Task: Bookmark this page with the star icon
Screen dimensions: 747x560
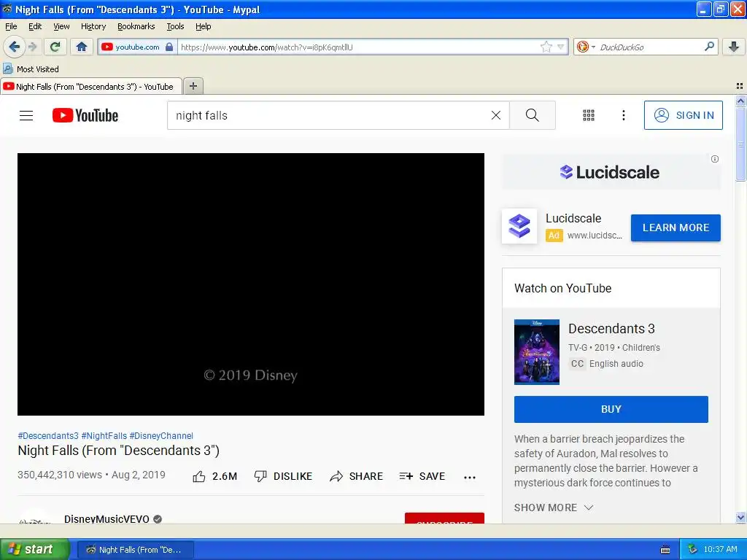Action: coord(546,47)
